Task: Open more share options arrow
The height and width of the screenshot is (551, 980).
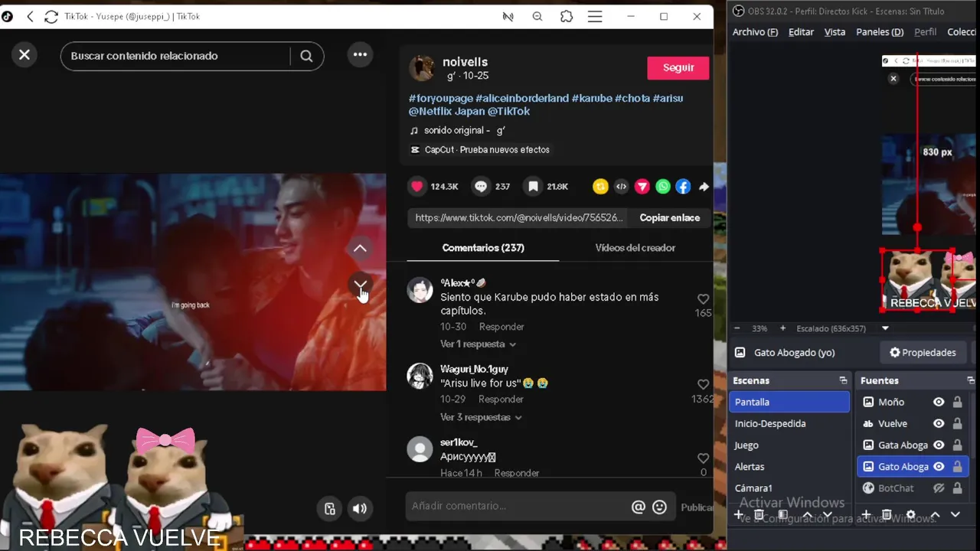Action: [x=704, y=186]
